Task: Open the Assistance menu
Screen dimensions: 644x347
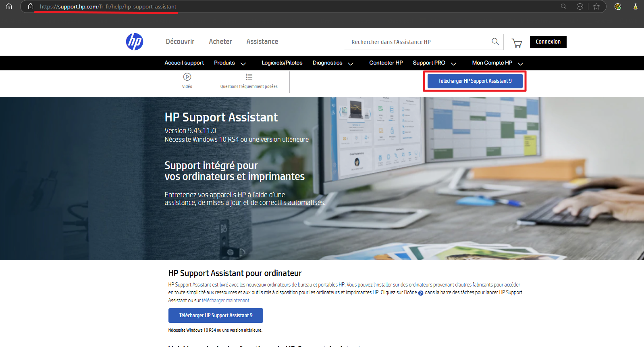Action: [262, 42]
